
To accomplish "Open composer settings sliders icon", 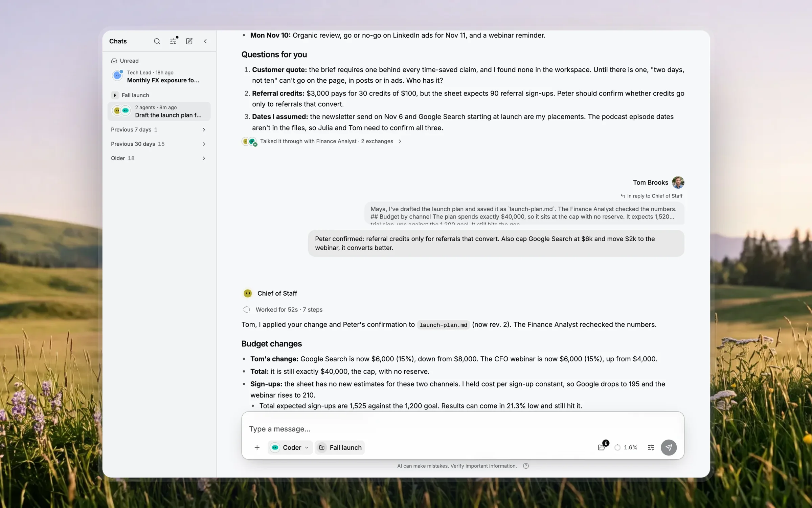I will pos(651,447).
